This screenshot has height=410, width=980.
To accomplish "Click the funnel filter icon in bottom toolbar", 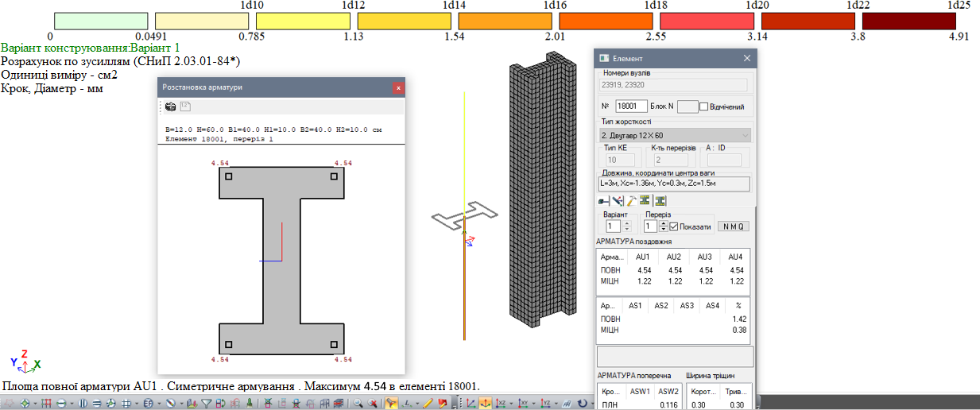I will [207, 404].
